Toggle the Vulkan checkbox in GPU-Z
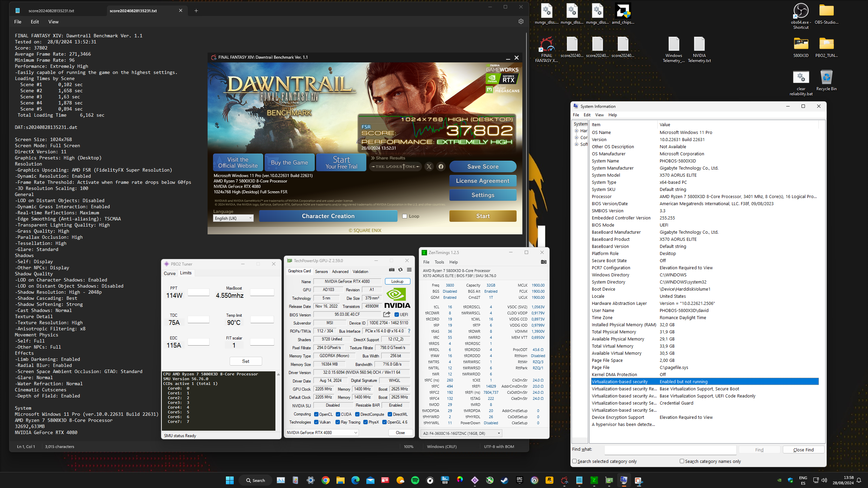868x488 pixels. [x=316, y=422]
